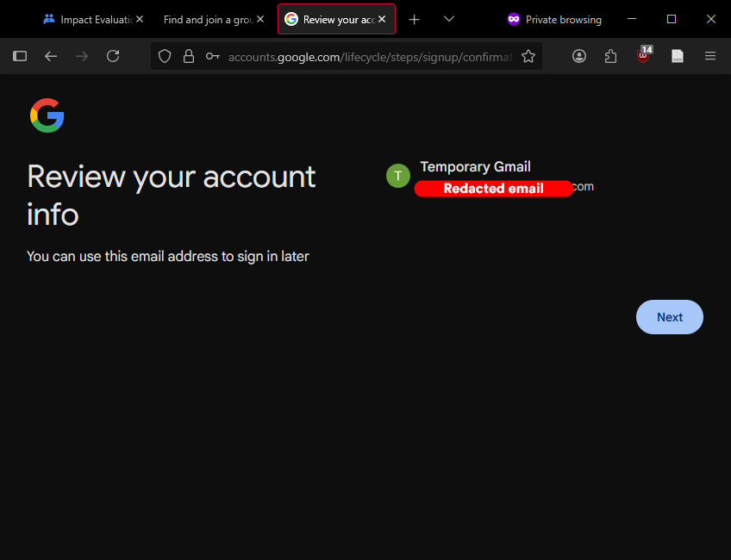Image resolution: width=731 pixels, height=560 pixels.
Task: Expand the list all tabs chevron
Action: (x=449, y=19)
